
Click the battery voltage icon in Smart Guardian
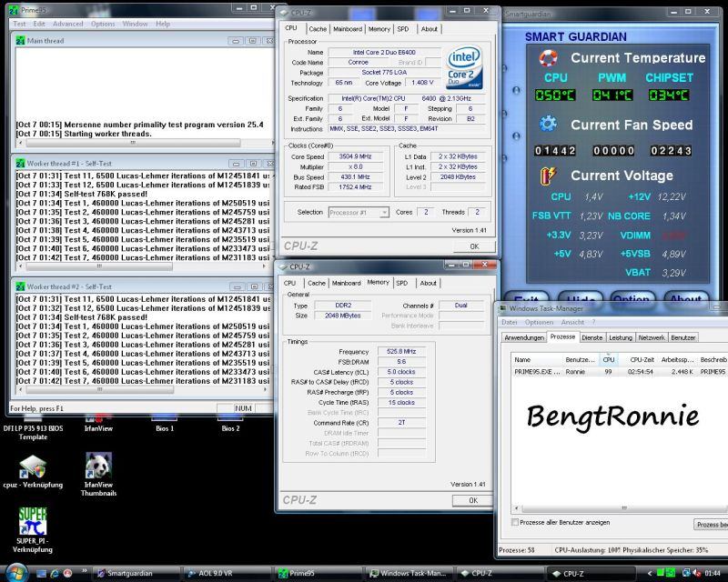549,176
